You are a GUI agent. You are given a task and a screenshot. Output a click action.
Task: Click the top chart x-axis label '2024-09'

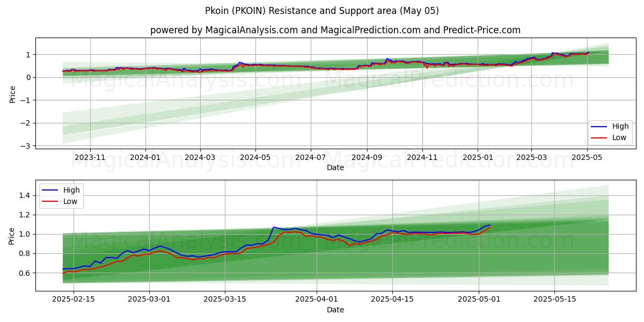pos(367,157)
